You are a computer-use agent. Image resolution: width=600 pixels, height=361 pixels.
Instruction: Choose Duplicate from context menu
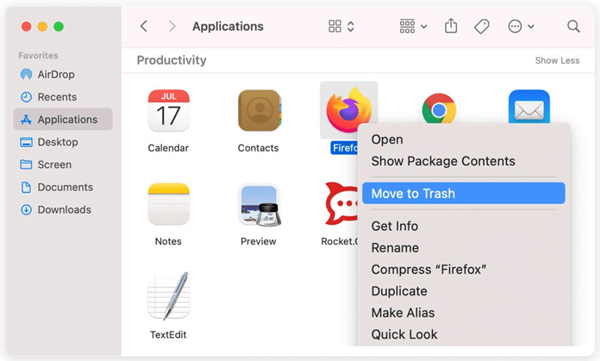463,291
